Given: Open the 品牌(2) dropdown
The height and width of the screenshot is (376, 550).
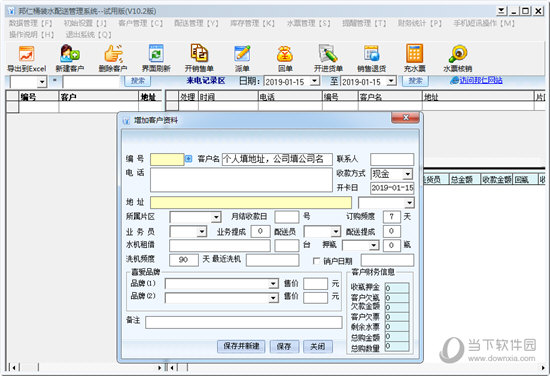Looking at the screenshot, I should click(273, 298).
